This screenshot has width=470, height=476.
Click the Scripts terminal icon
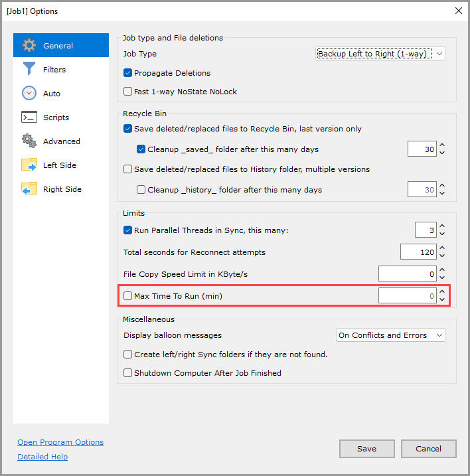(29, 118)
